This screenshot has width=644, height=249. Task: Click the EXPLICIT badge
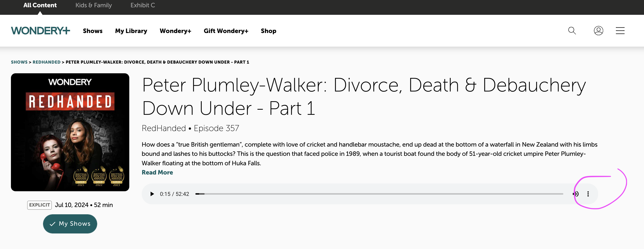coord(40,205)
